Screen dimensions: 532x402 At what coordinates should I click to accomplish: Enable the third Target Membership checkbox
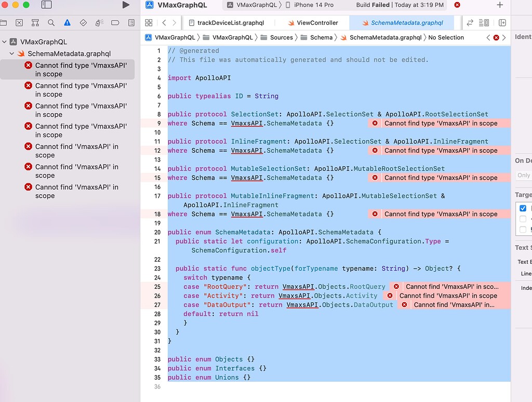[x=523, y=229]
